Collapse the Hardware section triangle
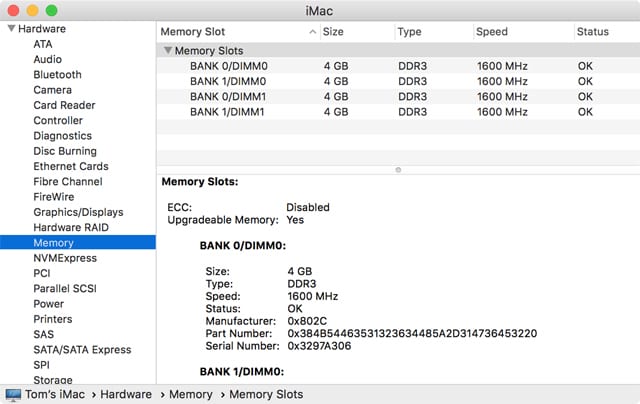 coord(10,29)
